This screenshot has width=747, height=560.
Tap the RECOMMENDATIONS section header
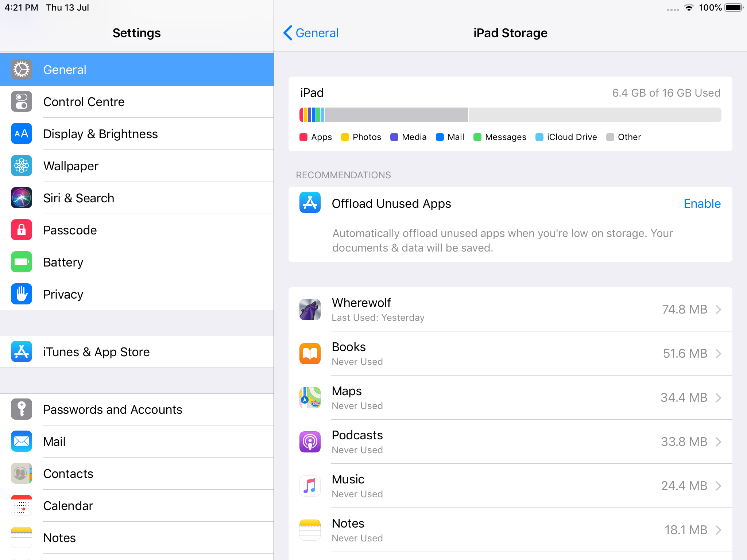pos(343,175)
